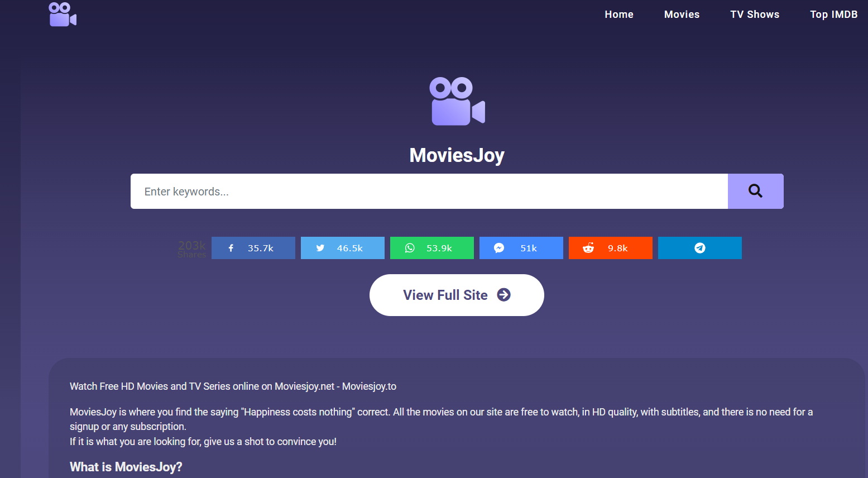Click the MoviesJoy title heading

[457, 155]
